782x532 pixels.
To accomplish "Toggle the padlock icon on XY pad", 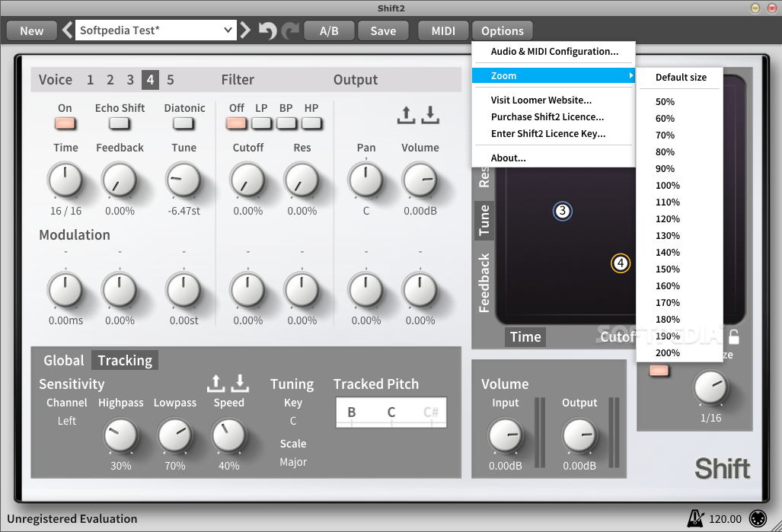I will click(x=733, y=337).
